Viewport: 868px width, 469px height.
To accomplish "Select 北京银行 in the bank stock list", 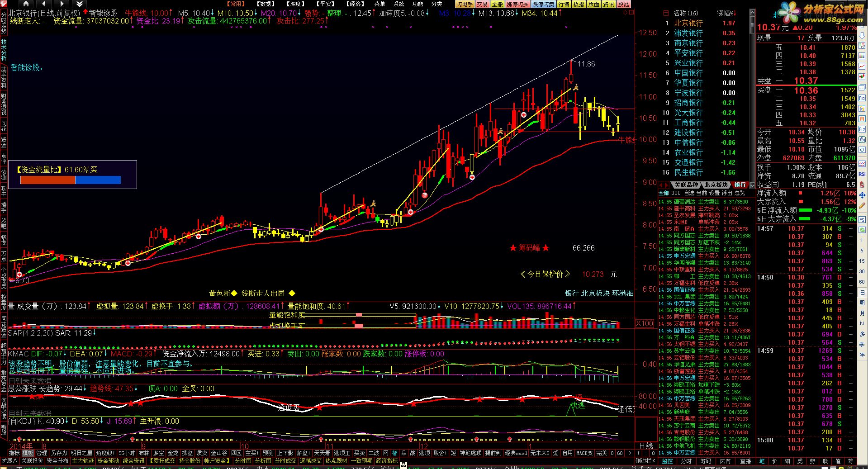I will coord(688,23).
